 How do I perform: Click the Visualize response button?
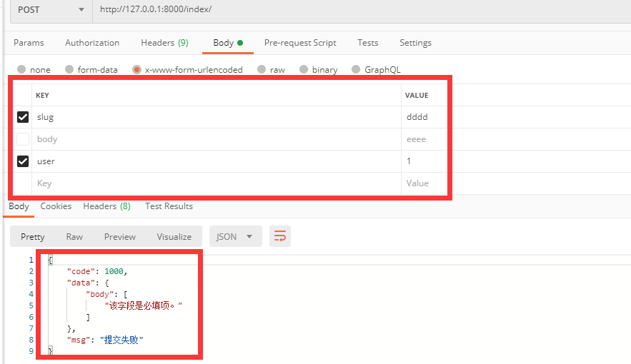tap(174, 236)
